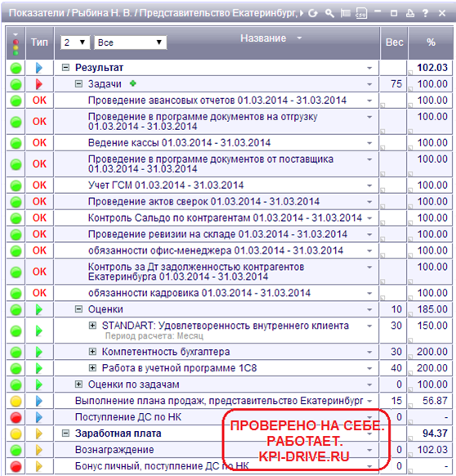Screen dimensions: 456x476
Task: Select Выполнение плана продаж row name
Action: (x=219, y=401)
